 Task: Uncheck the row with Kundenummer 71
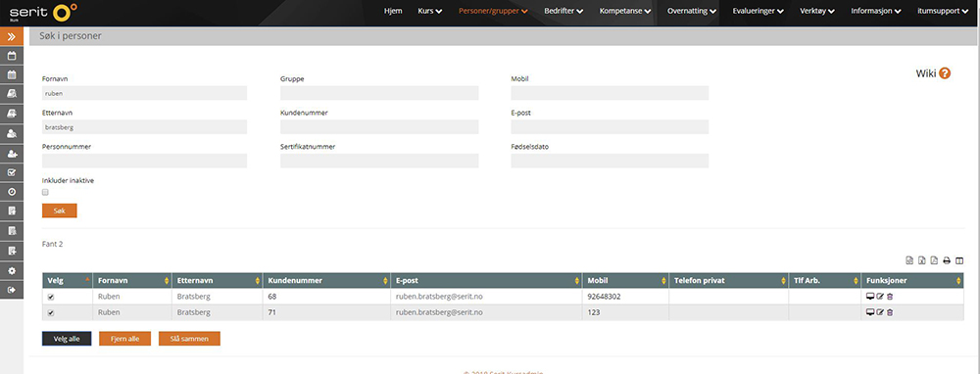(x=51, y=313)
